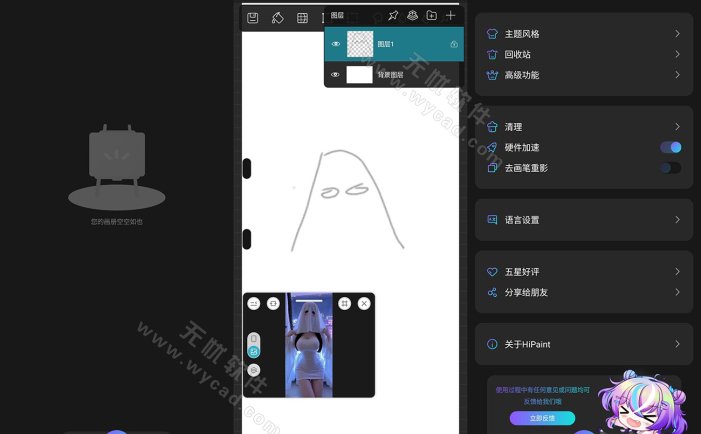Click the fit-size icon in reference window
This screenshot has width=701, height=434.
pos(273,303)
